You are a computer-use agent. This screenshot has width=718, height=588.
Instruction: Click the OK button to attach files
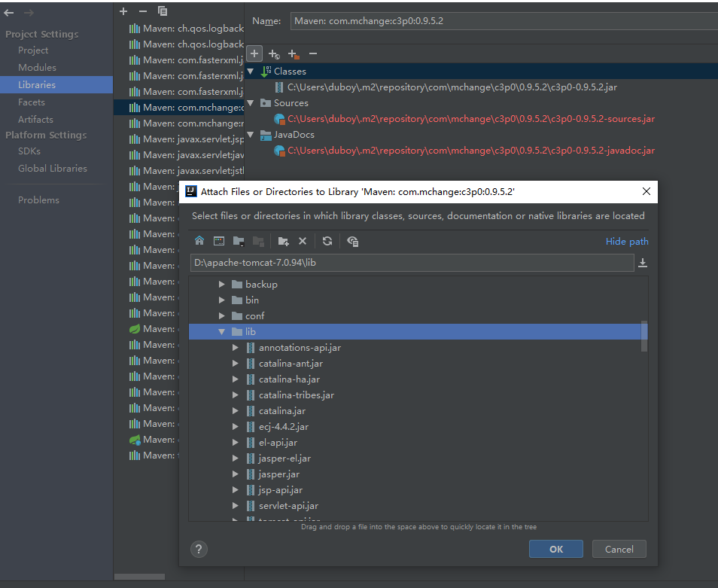point(555,549)
